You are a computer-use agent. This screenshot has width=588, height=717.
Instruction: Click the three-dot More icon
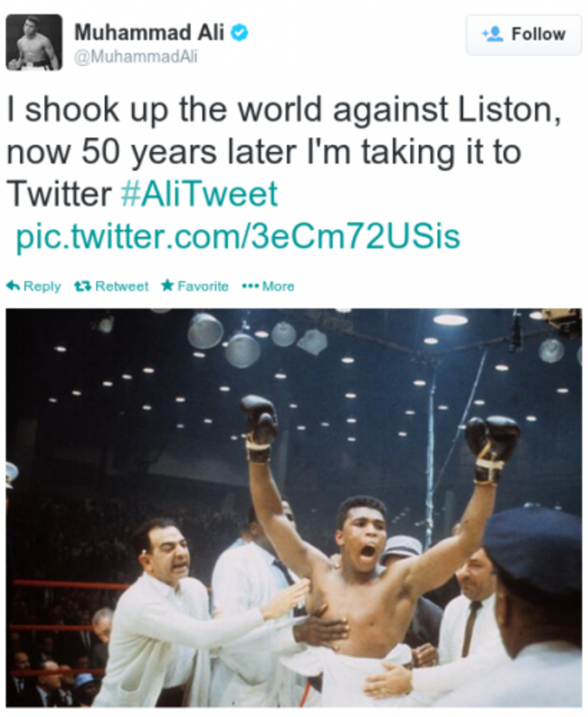tap(249, 286)
